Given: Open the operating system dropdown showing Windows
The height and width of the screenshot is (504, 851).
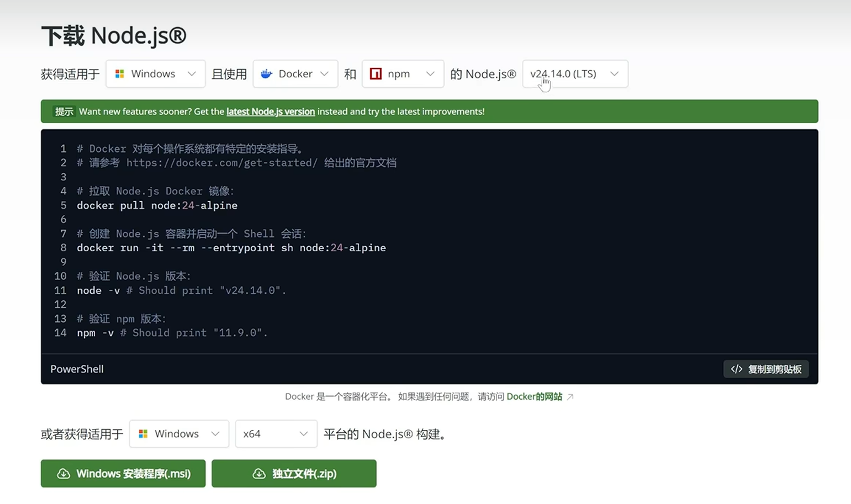Looking at the screenshot, I should [155, 73].
